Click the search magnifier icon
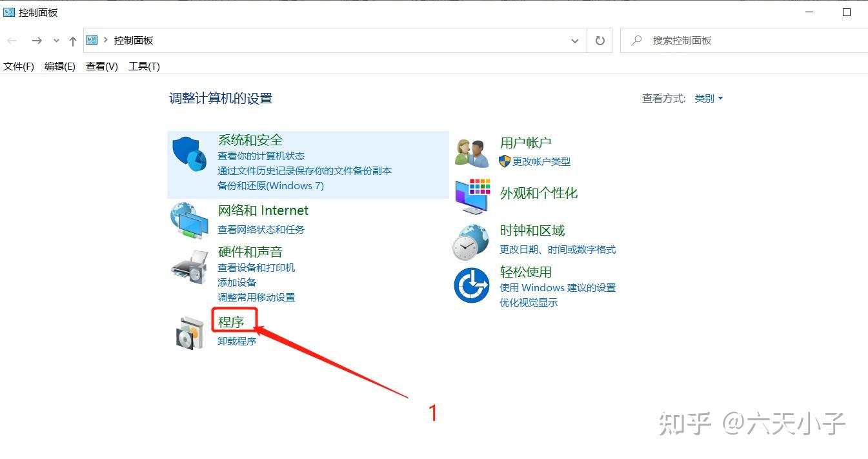The image size is (868, 459). coord(637,40)
